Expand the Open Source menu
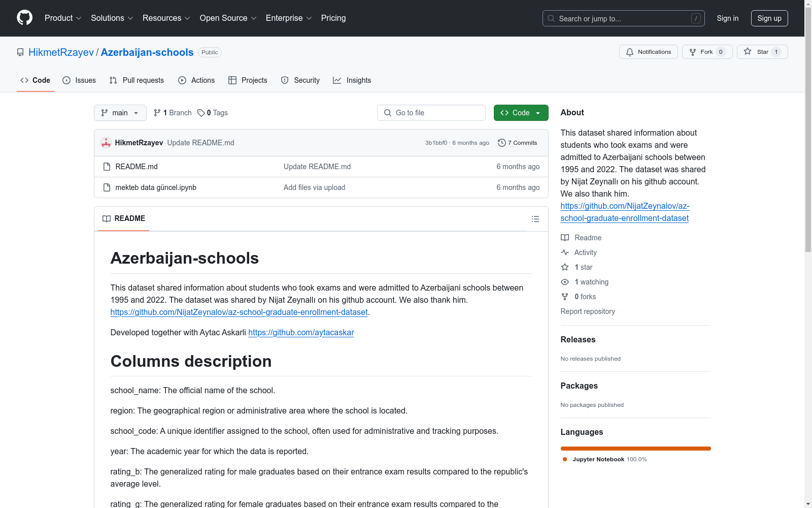Image resolution: width=812 pixels, height=508 pixels. coord(228,18)
